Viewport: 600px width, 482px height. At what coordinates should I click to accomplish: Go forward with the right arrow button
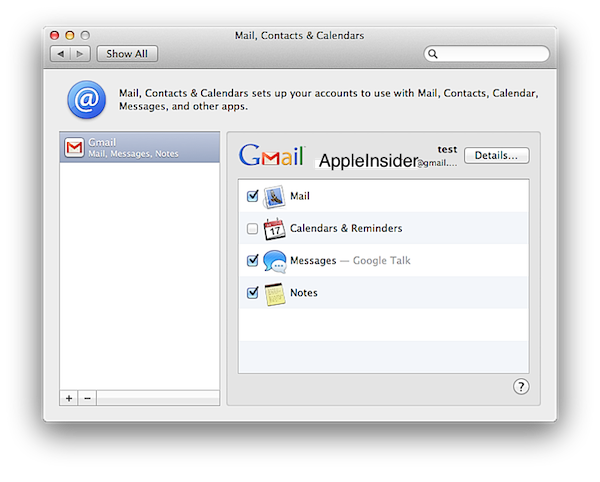80,54
